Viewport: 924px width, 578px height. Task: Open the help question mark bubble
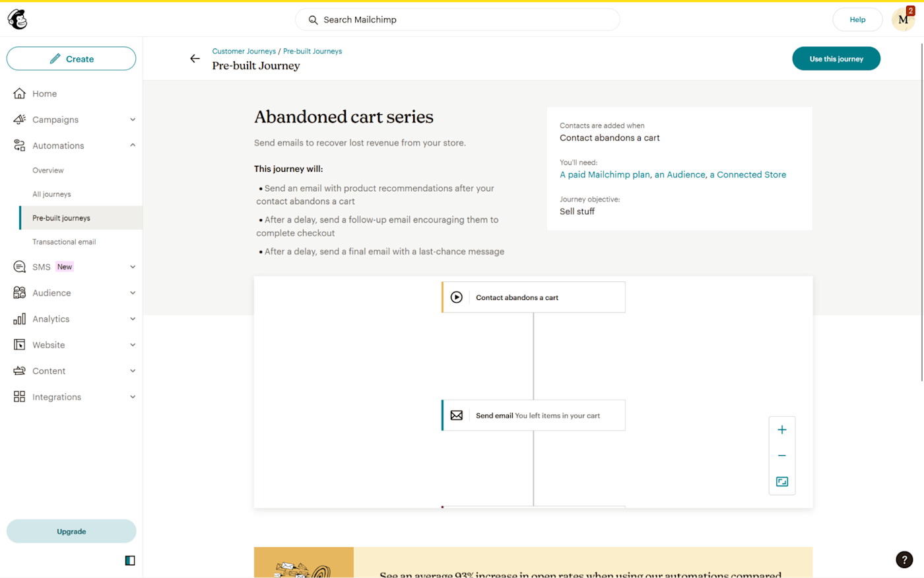point(904,560)
